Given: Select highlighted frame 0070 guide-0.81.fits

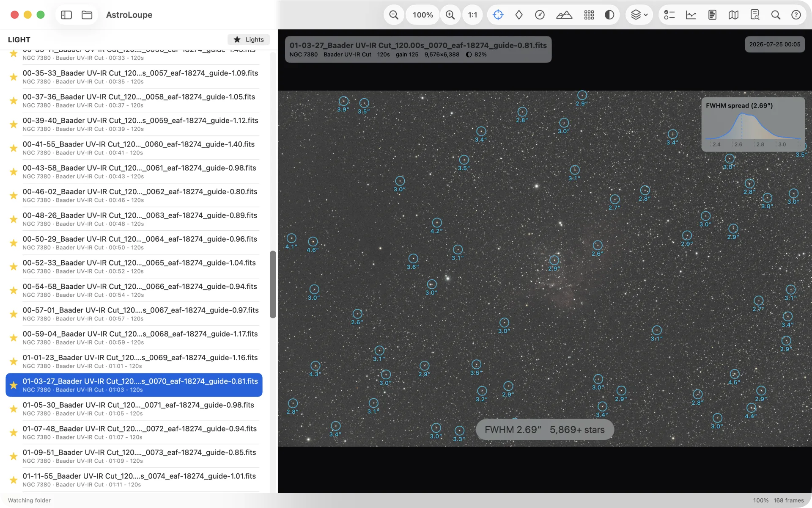Looking at the screenshot, I should [134, 385].
